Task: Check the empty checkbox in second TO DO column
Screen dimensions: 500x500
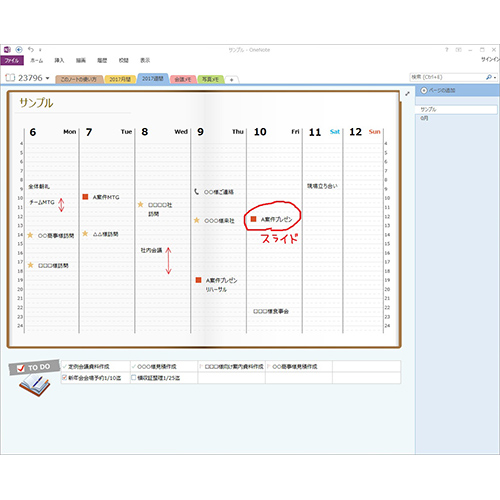Action: 134,377
